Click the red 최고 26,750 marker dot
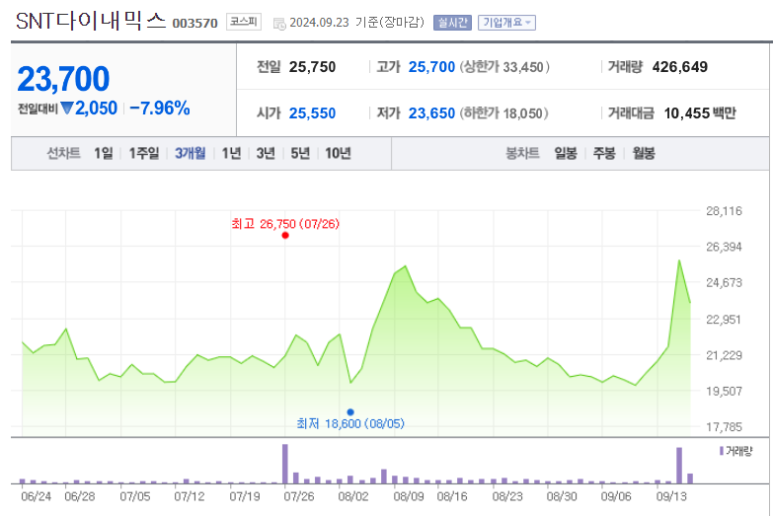Image resolution: width=773 pixels, height=516 pixels. click(x=285, y=236)
